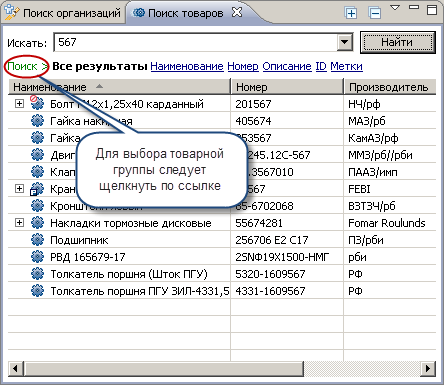Screen dimensions: 444x385
Task: Click number cell 4331-1609567
Action: click(270, 291)
